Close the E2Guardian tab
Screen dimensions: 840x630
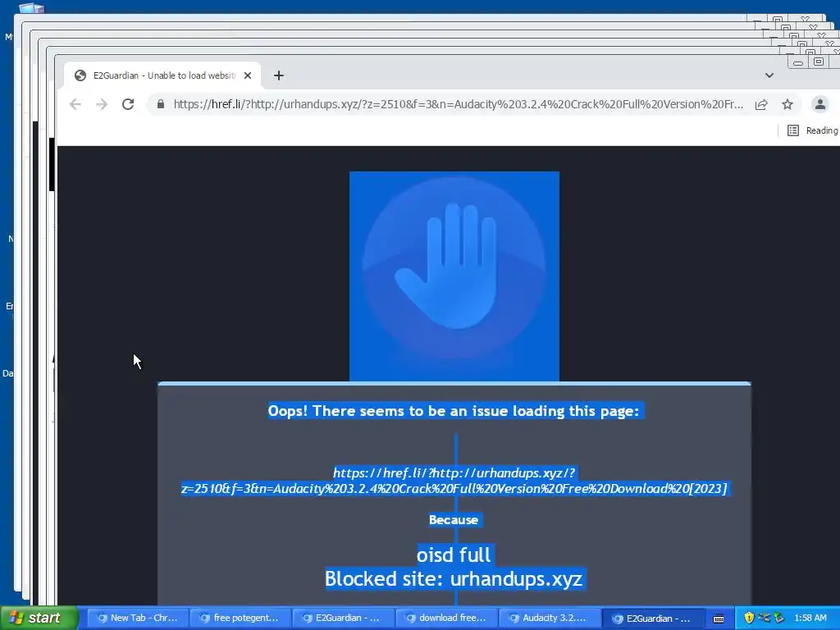(x=248, y=75)
